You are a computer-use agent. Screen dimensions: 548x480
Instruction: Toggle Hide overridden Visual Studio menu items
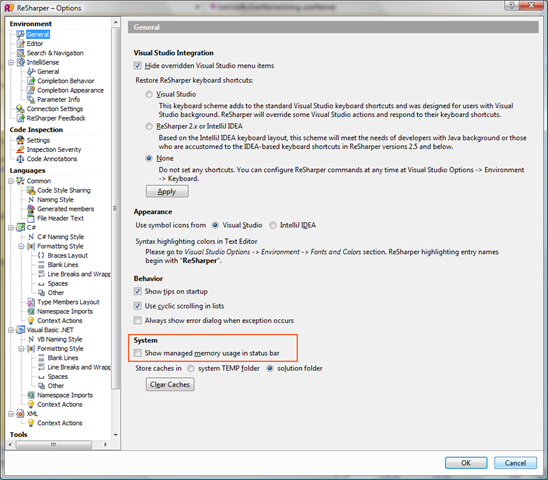[x=138, y=65]
